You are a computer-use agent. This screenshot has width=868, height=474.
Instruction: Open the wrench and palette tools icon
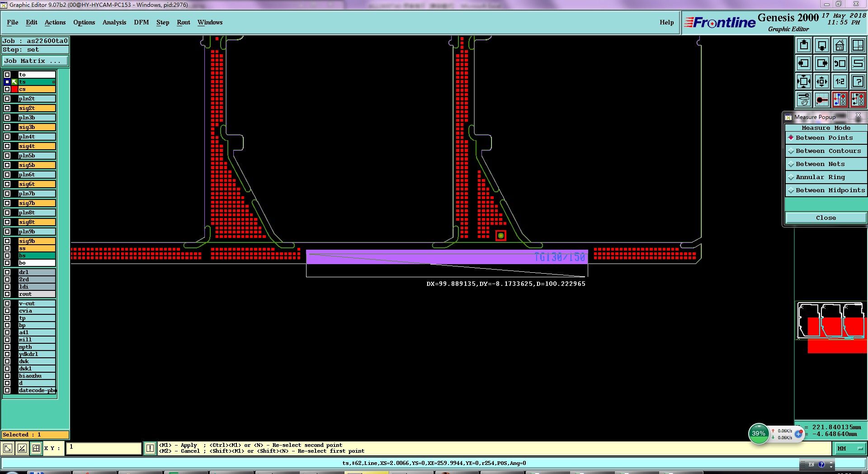804,100
